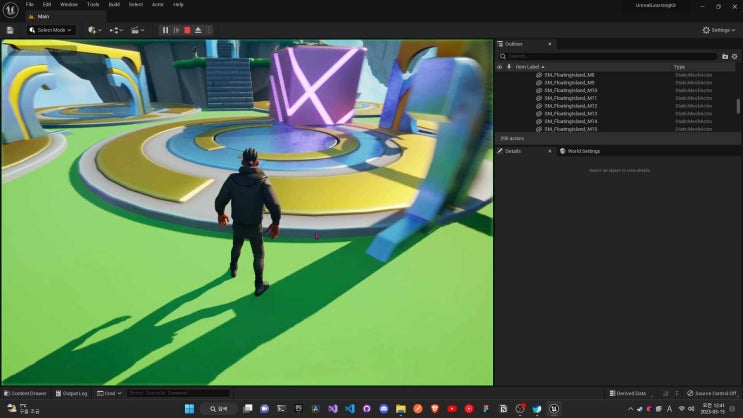Open Visual Studio Code from the taskbar
Screen dimensions: 743x418
click(350, 409)
